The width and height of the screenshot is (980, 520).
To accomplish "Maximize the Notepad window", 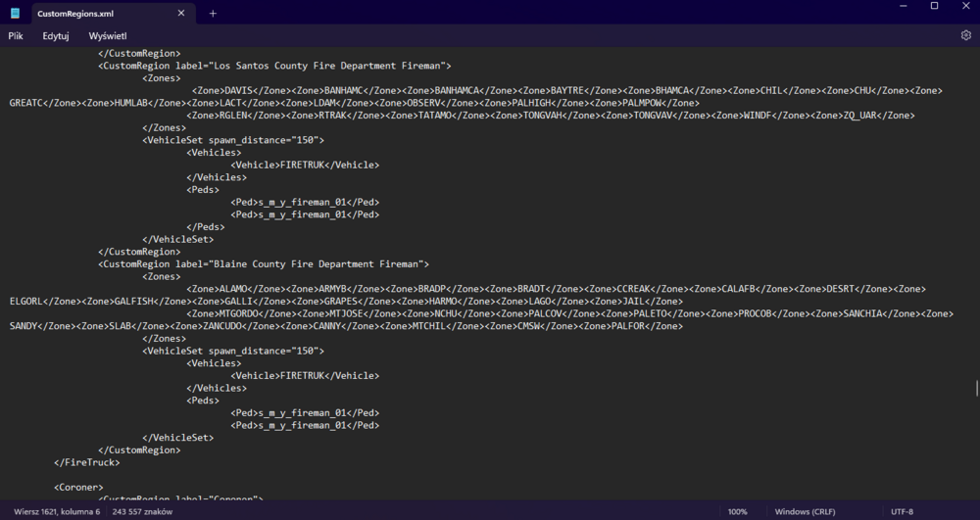I will coord(934,6).
